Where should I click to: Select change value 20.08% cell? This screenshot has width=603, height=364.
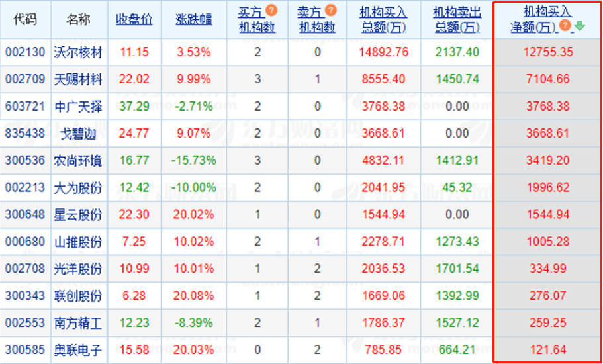click(194, 296)
